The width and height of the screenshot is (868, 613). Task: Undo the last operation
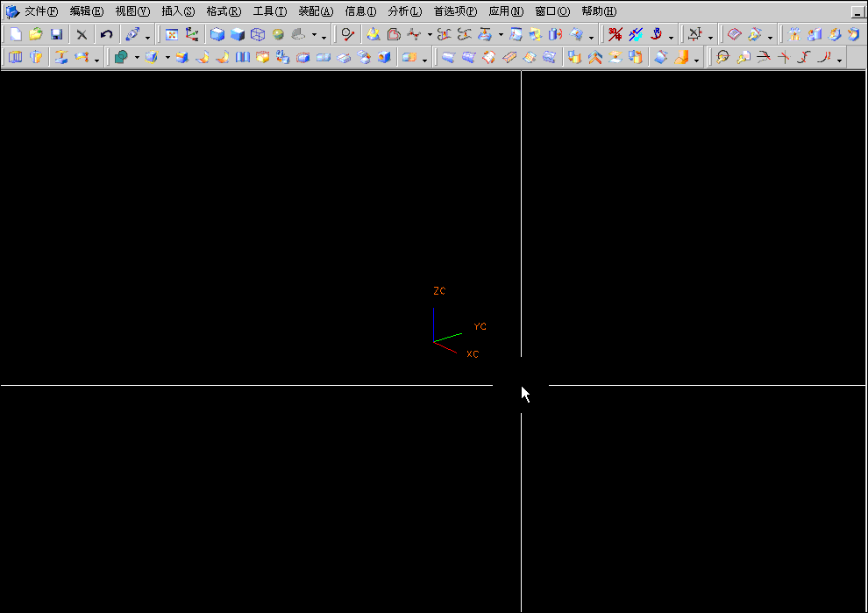[x=106, y=34]
